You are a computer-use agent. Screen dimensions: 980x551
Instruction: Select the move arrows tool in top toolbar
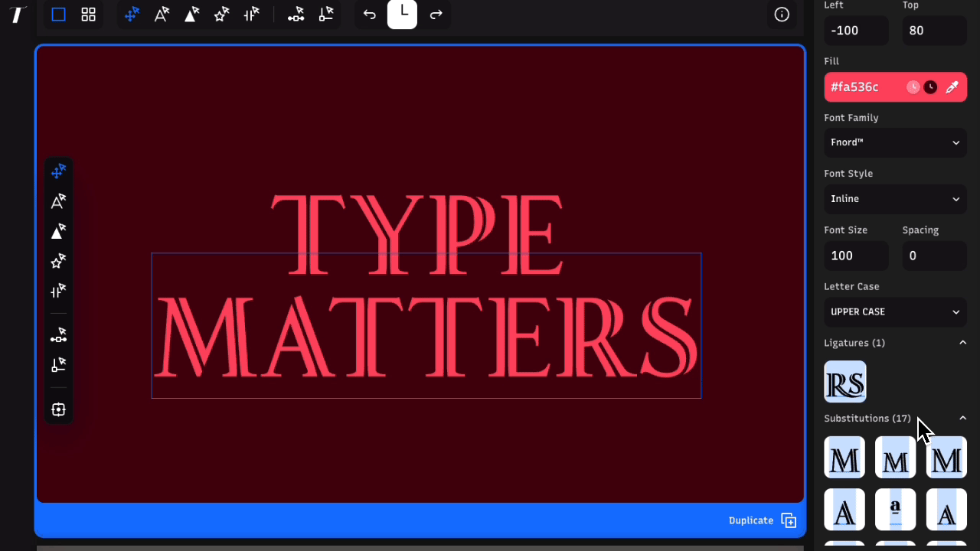click(132, 15)
